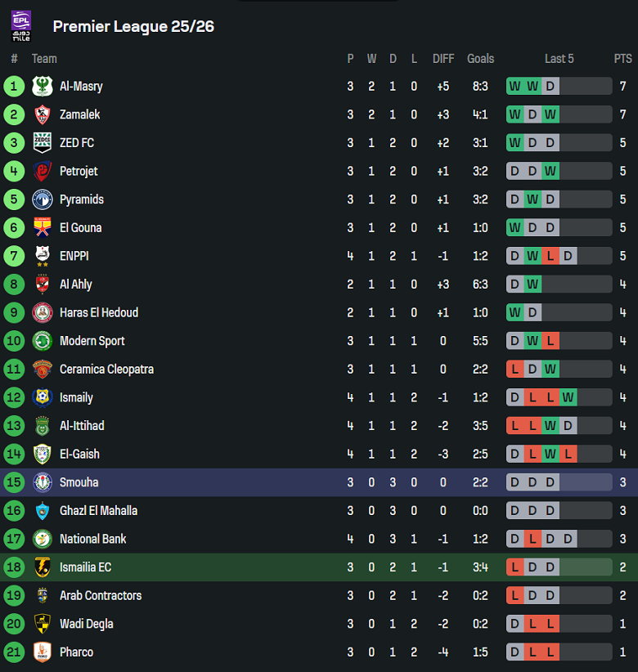
Task: Open the Pyramids team link
Action: 82,199
